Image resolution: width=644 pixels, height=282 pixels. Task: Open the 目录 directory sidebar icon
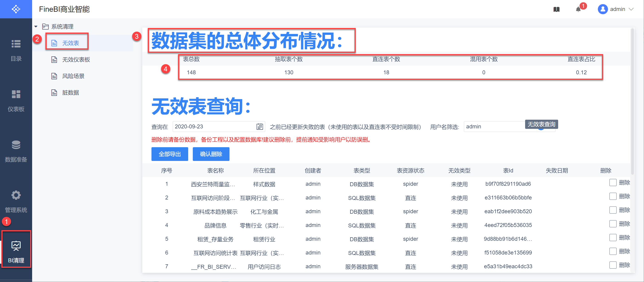coord(16,44)
